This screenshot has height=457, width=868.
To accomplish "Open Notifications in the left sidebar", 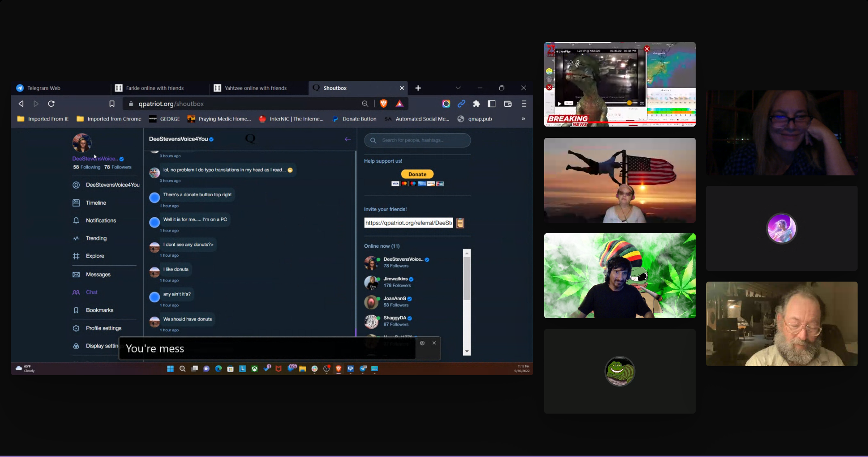I will click(101, 221).
